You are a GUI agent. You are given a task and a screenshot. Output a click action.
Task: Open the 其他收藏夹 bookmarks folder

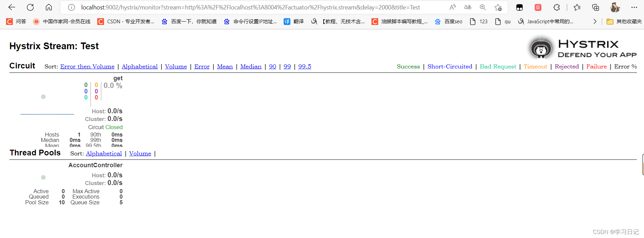[624, 22]
